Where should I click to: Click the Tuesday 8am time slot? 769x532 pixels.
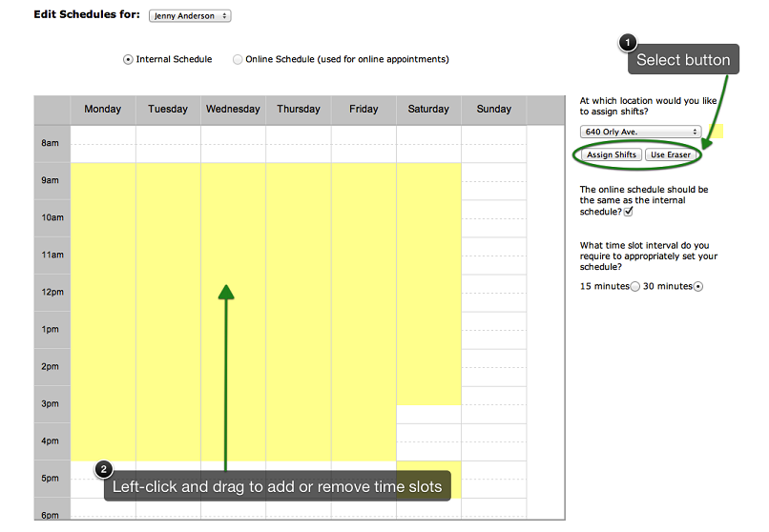[168, 144]
